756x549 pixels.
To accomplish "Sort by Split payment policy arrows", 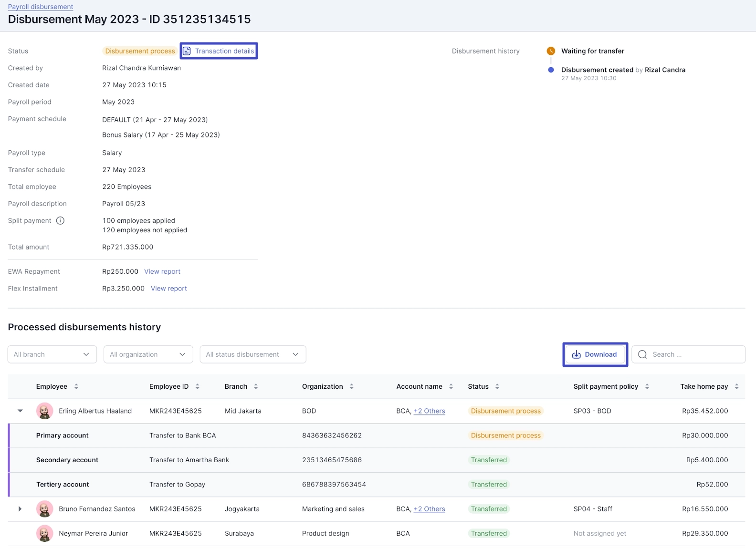I will (647, 386).
